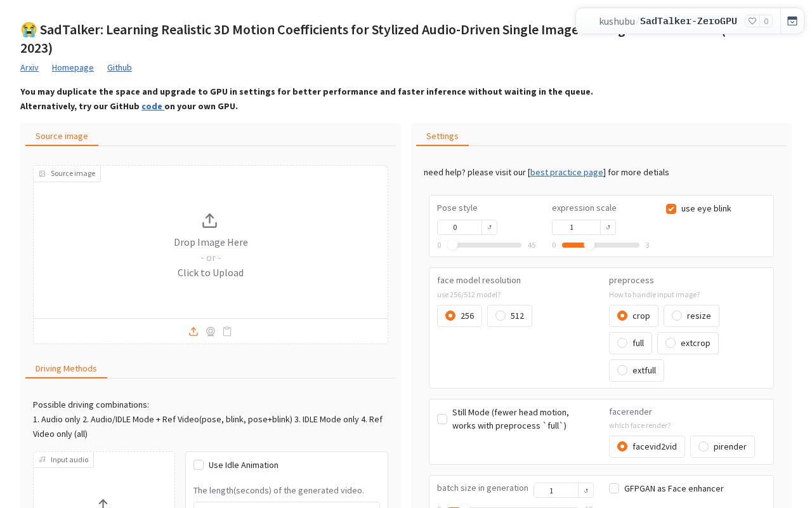The width and height of the screenshot is (812, 508).
Task: Select the clipboard paste source icon
Action: pyautogui.click(x=227, y=331)
